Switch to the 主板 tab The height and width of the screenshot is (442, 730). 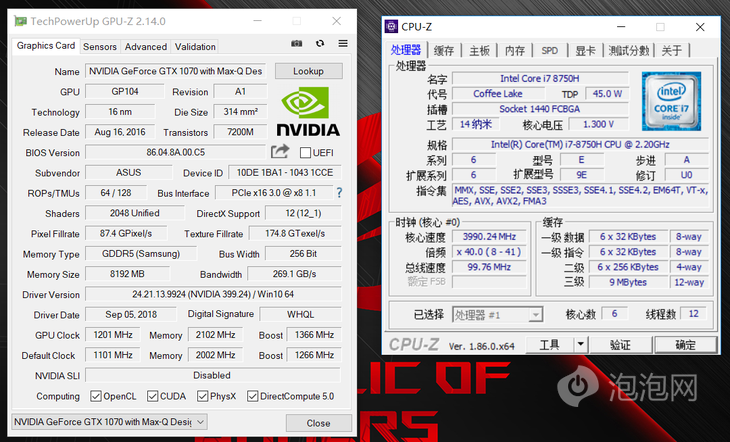tap(479, 50)
